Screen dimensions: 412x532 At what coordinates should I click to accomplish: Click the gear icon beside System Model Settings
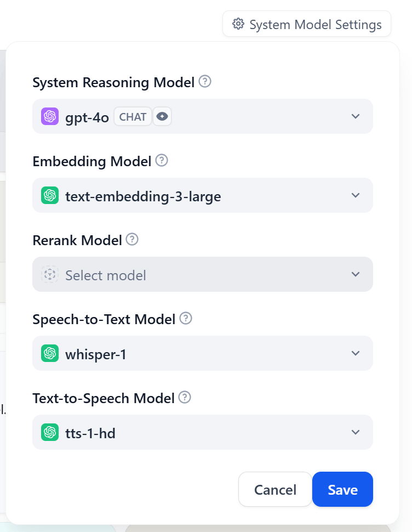[238, 24]
